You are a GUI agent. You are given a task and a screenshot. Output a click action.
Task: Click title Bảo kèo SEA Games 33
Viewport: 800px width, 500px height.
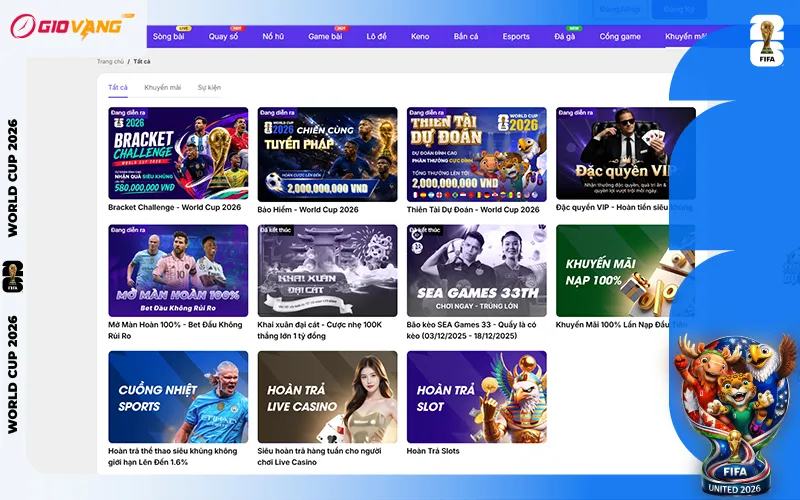click(x=471, y=330)
